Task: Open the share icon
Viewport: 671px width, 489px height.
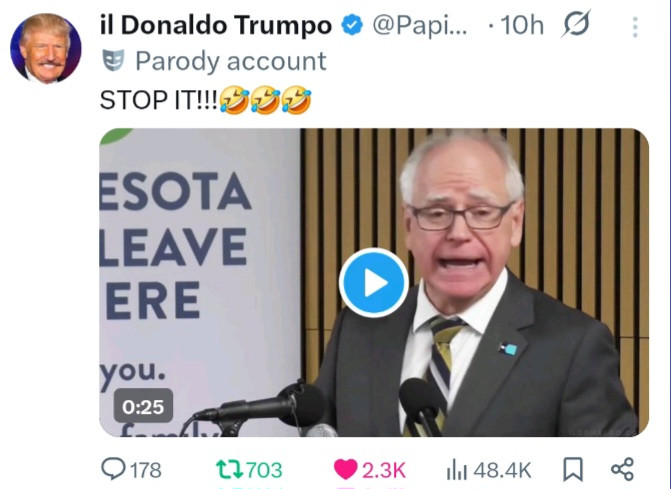Action: pyautogui.click(x=622, y=469)
